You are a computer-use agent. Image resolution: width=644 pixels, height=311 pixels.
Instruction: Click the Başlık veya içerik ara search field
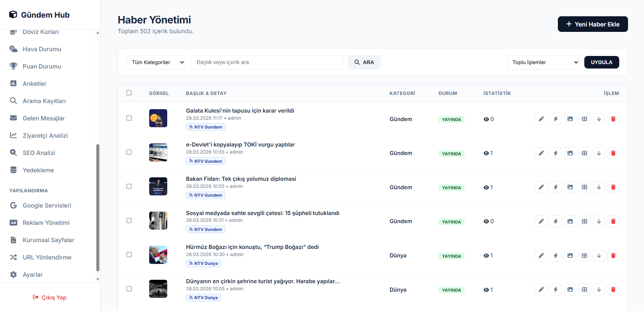click(x=267, y=62)
